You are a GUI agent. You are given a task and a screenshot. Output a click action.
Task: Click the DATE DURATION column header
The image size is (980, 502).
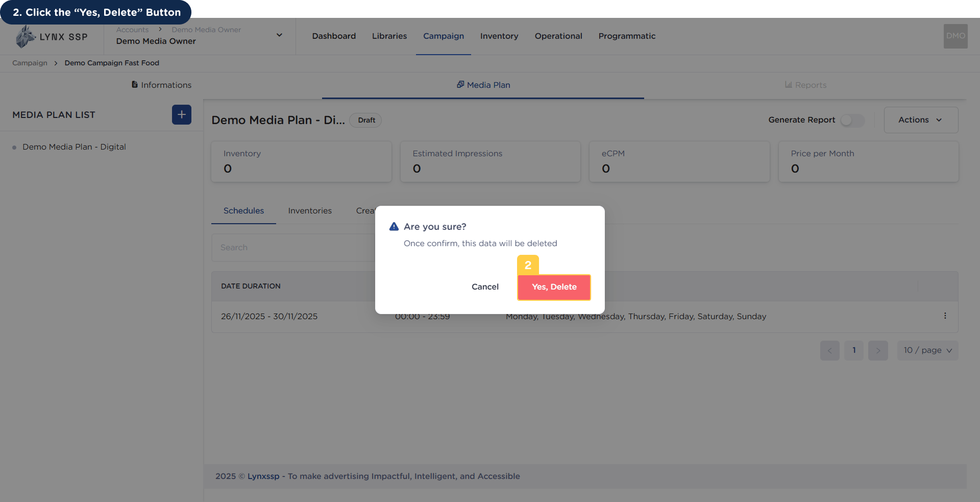click(x=251, y=286)
